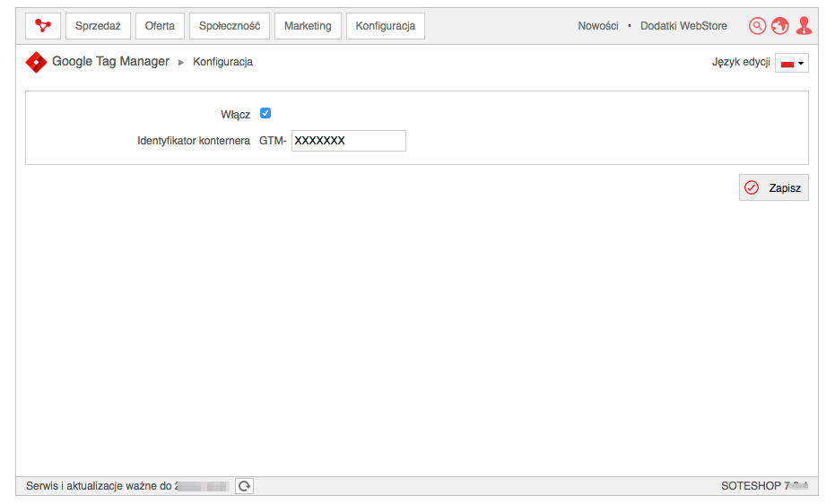The width and height of the screenshot is (835, 504).
Task: Open the Dodatki WebStore link
Action: point(683,25)
